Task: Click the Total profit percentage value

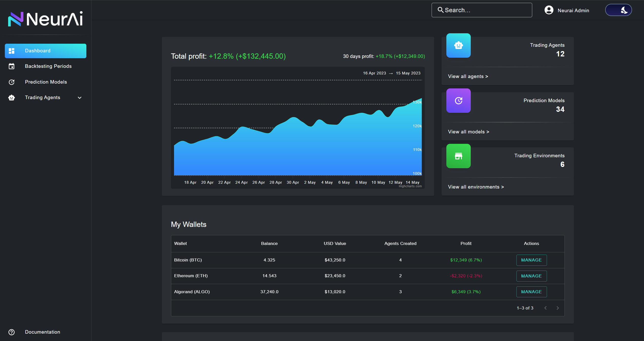Action: coord(247,56)
